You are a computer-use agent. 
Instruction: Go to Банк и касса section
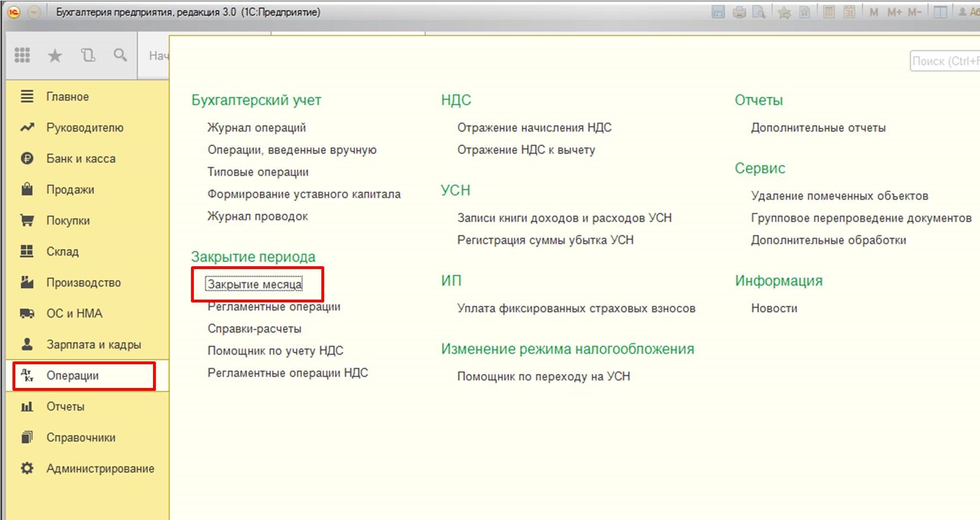coord(80,159)
